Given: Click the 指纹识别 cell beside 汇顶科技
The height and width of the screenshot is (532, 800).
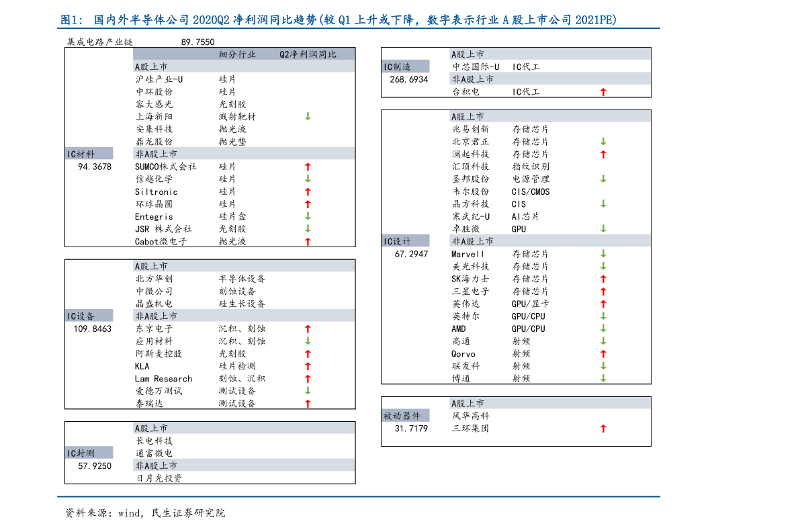Looking at the screenshot, I should (x=531, y=167).
